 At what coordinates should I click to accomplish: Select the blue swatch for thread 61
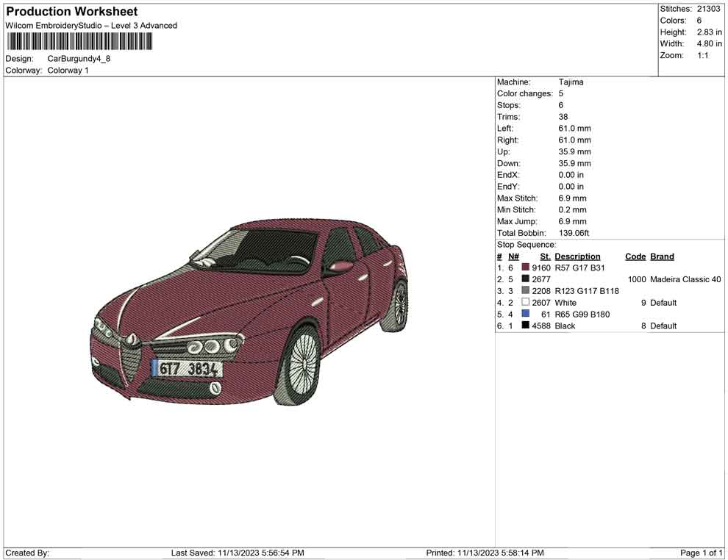pos(525,314)
